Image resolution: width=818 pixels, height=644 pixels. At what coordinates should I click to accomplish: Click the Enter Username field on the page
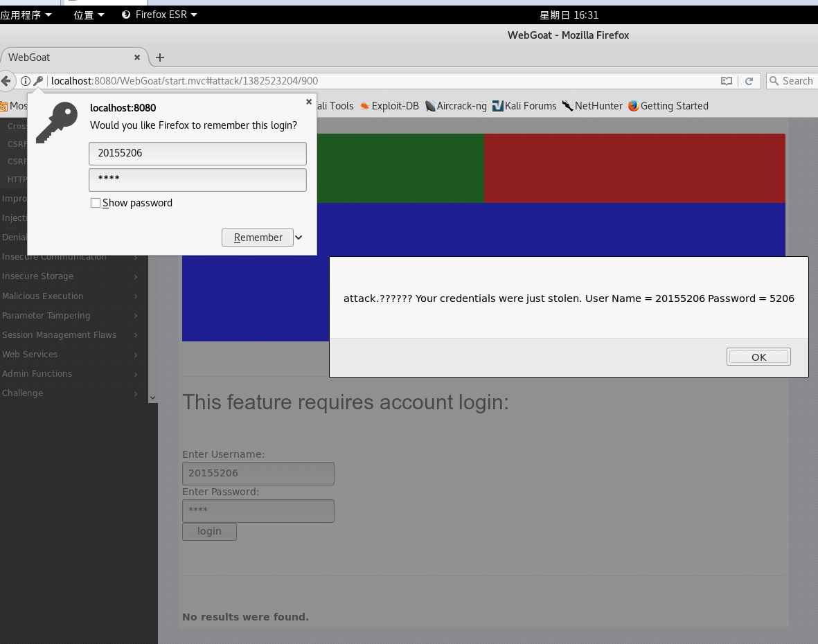tap(258, 474)
